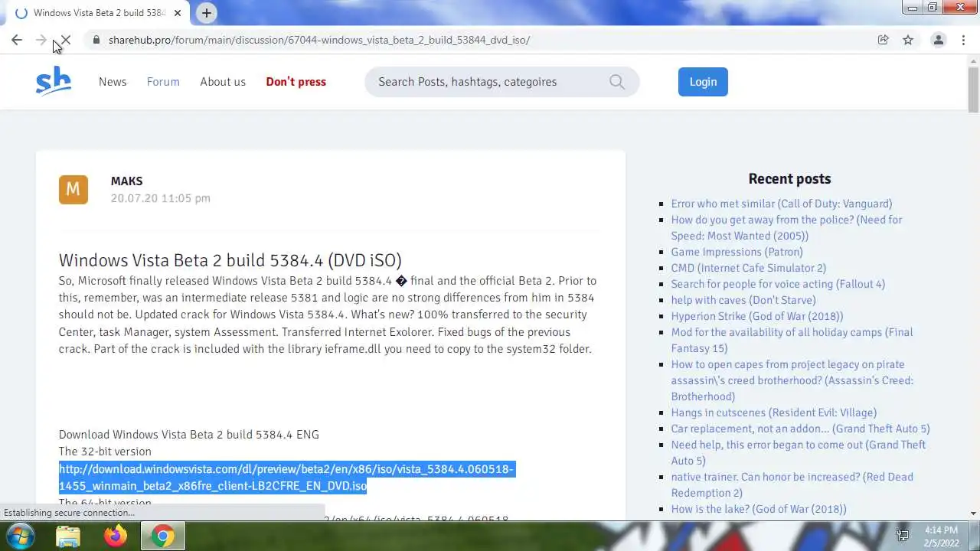The width and height of the screenshot is (980, 551).
Task: Click Download Windows Vista Beta 2 build text
Action: pos(189,435)
